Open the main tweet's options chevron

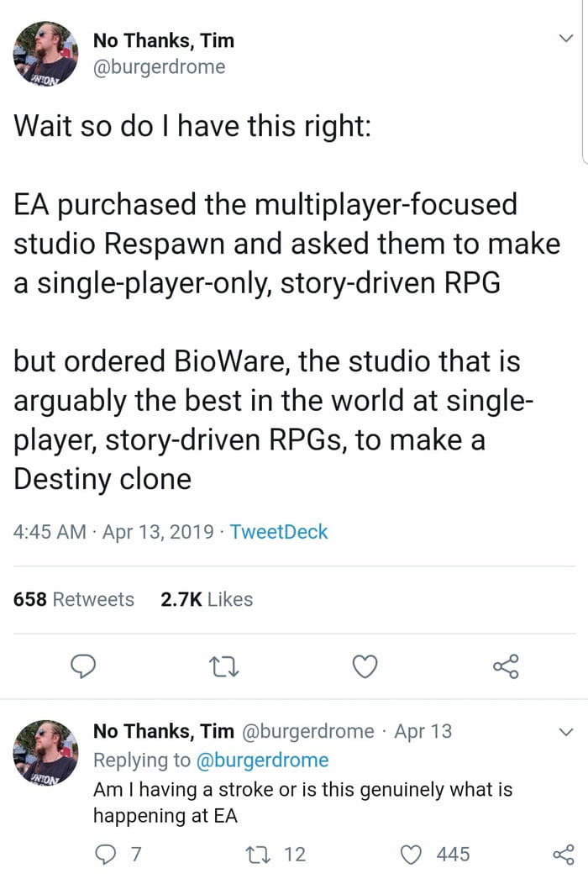coord(564,37)
